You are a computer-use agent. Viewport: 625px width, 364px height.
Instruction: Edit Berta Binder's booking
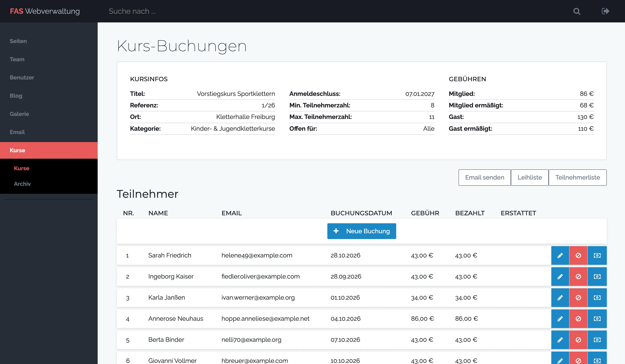coord(560,340)
